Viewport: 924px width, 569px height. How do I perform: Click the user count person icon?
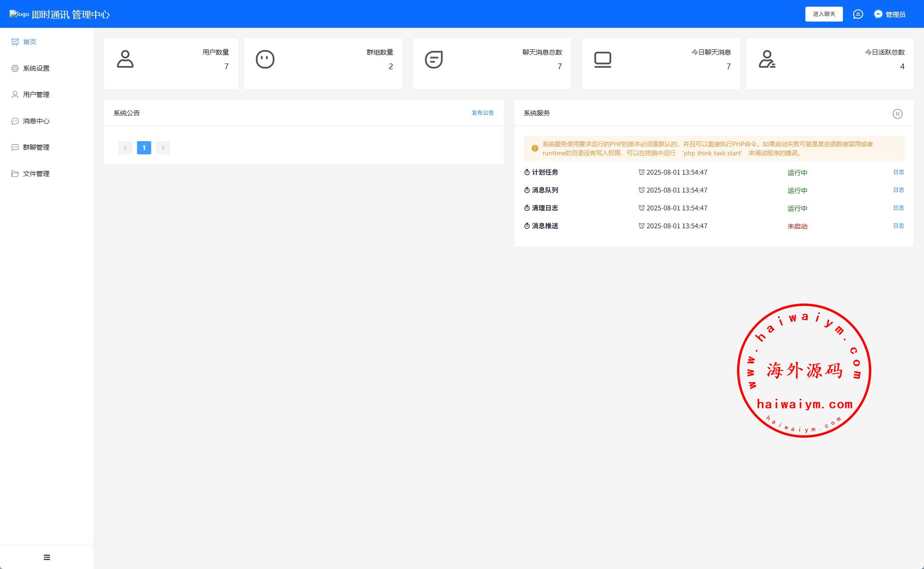pos(125,59)
